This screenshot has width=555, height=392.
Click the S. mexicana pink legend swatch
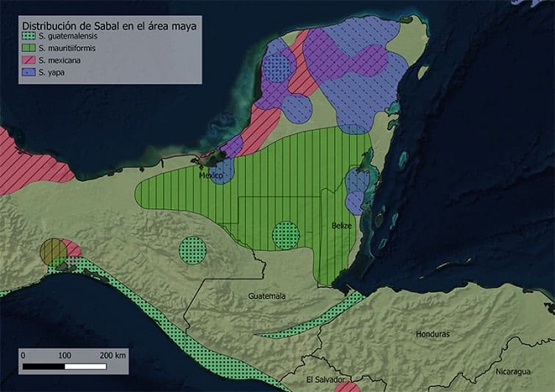tap(29, 61)
